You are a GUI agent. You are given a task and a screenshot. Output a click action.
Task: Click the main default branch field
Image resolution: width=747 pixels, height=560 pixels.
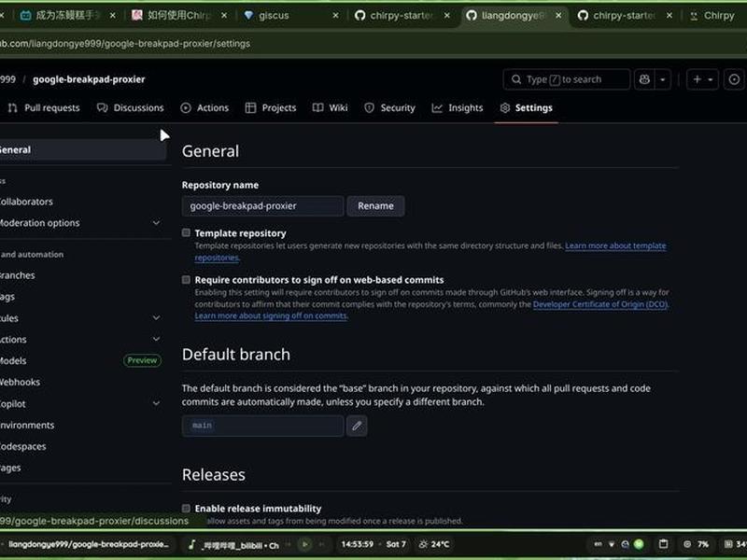[x=262, y=426]
